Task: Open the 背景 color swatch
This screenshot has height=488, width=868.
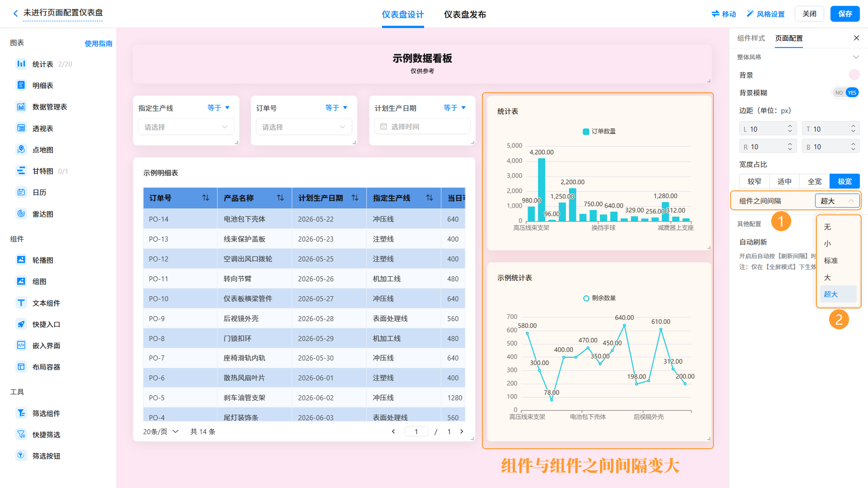Action: coord(854,75)
